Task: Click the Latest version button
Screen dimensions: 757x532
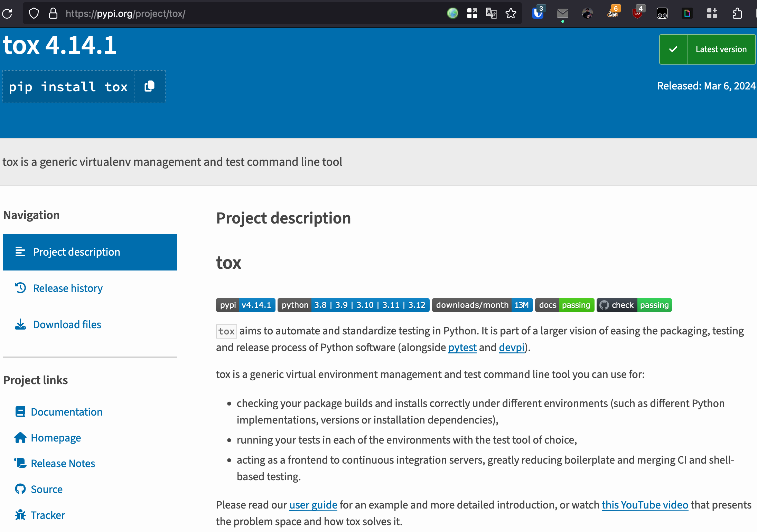Action: coord(721,49)
